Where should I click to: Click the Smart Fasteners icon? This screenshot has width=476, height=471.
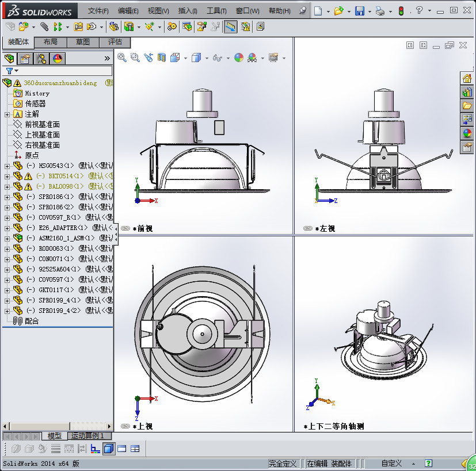coord(78,26)
